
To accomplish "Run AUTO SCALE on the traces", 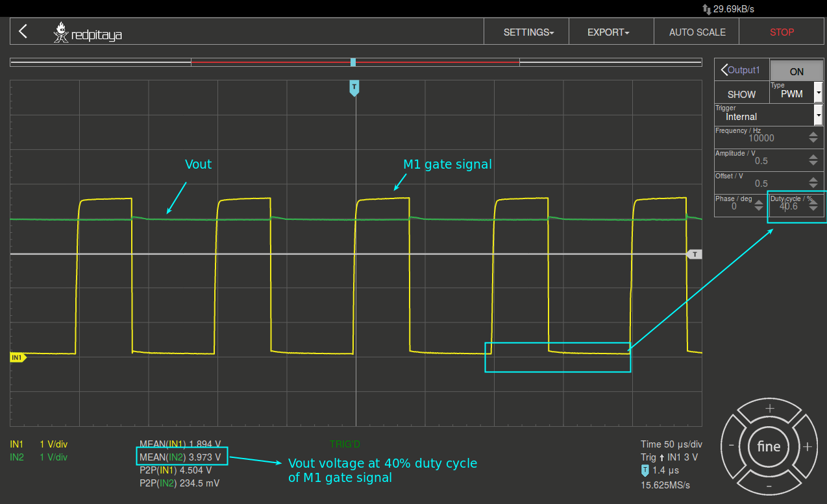I will pyautogui.click(x=697, y=32).
